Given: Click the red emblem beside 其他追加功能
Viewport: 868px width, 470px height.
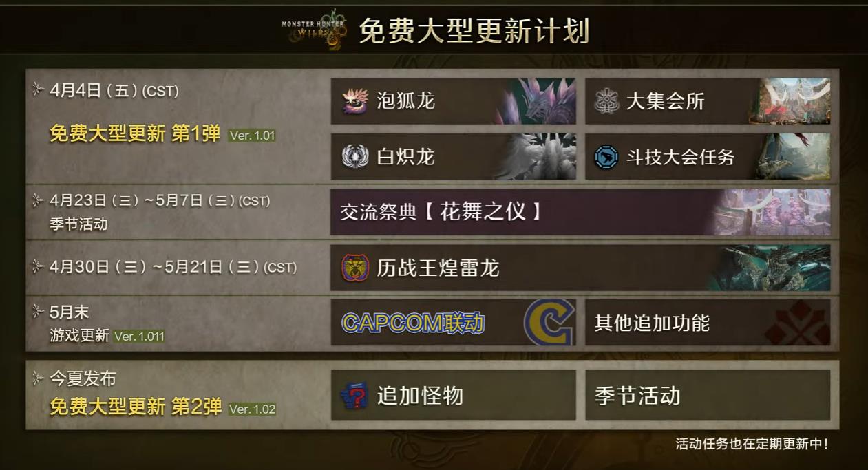Looking at the screenshot, I should tap(797, 322).
